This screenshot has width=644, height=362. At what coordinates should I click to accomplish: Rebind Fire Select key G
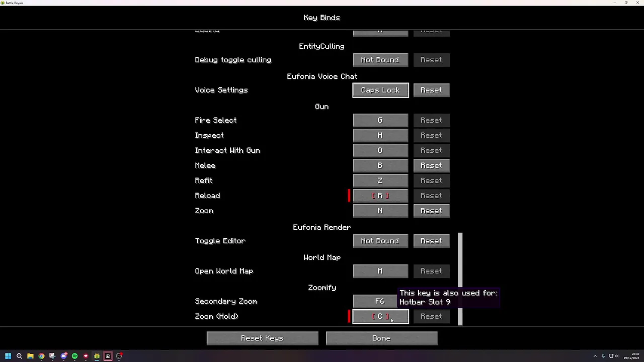tap(380, 120)
